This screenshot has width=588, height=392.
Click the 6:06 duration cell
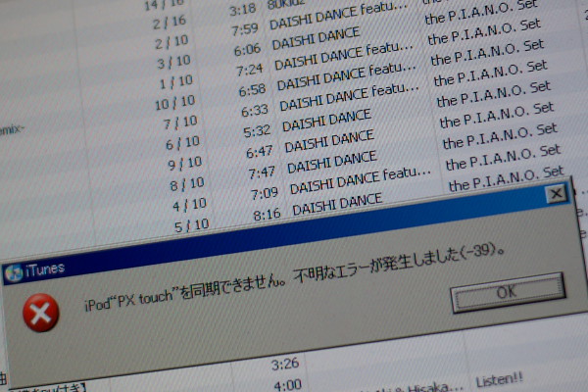(x=248, y=50)
